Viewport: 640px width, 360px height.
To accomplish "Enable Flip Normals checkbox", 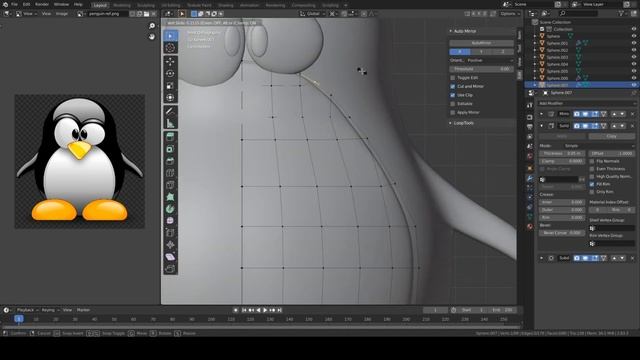I will pos(592,161).
